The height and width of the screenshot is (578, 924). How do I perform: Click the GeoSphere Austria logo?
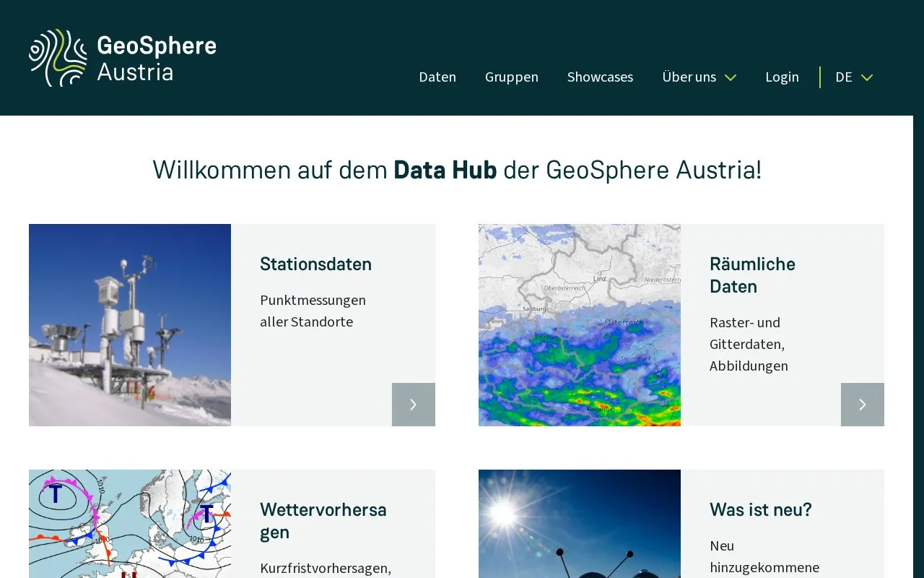(123, 58)
